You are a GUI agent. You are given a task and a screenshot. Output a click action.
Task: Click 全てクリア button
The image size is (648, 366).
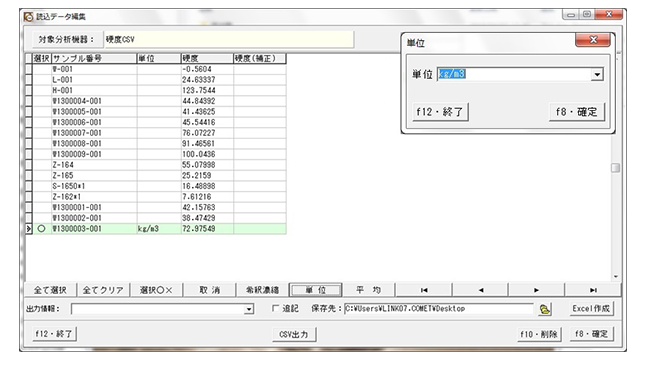103,290
